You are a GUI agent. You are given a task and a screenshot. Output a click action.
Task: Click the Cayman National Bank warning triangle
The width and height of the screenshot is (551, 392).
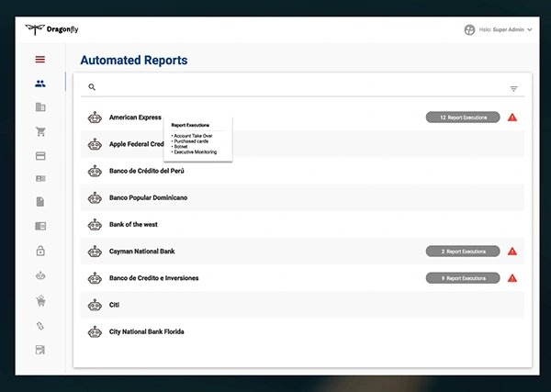pos(512,252)
